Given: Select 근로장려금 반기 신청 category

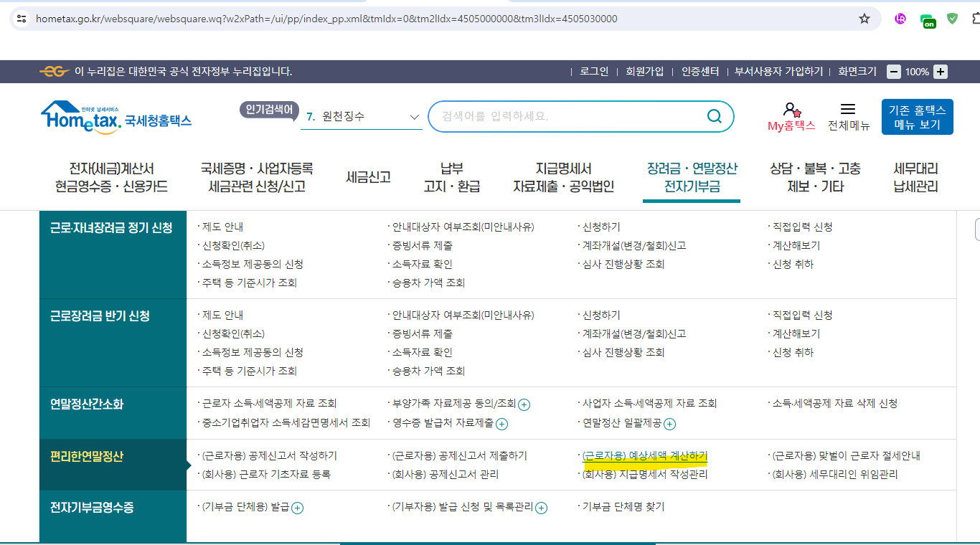Looking at the screenshot, I should pyautogui.click(x=100, y=316).
